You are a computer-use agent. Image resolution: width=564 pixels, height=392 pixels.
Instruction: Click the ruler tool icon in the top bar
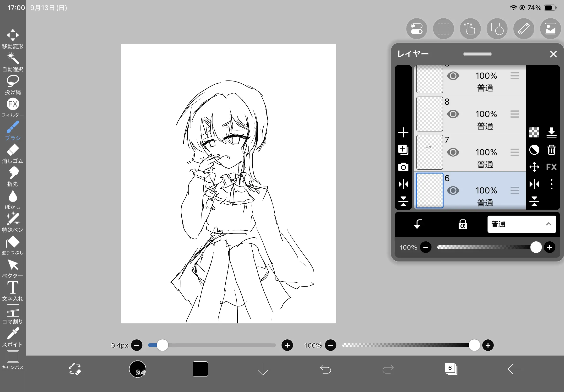[523, 29]
